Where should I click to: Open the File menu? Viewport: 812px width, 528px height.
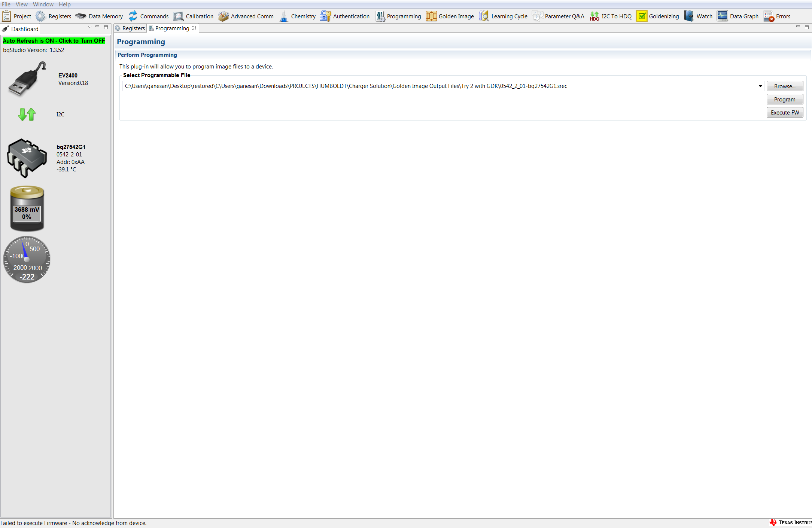pos(6,4)
